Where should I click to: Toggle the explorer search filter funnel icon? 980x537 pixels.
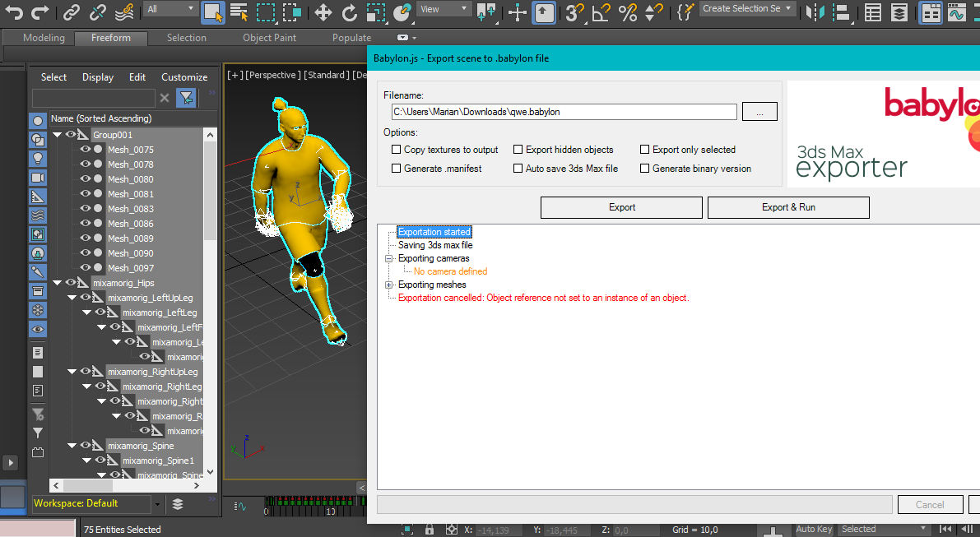(x=186, y=97)
